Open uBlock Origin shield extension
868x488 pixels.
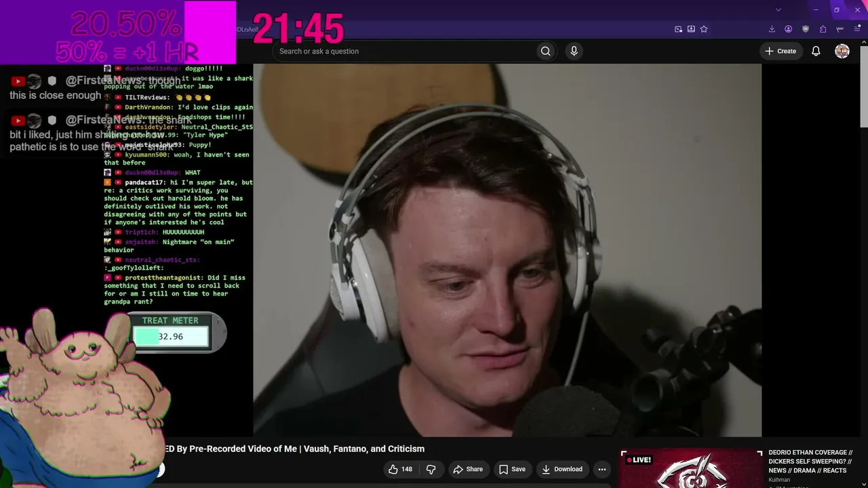click(806, 29)
